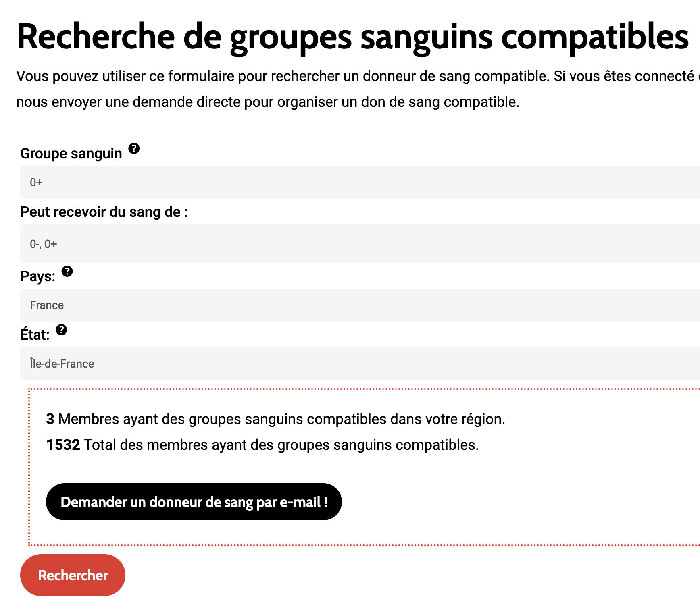The image size is (700, 615).
Task: Open help tooltip icon next to Pays
Action: tap(67, 271)
